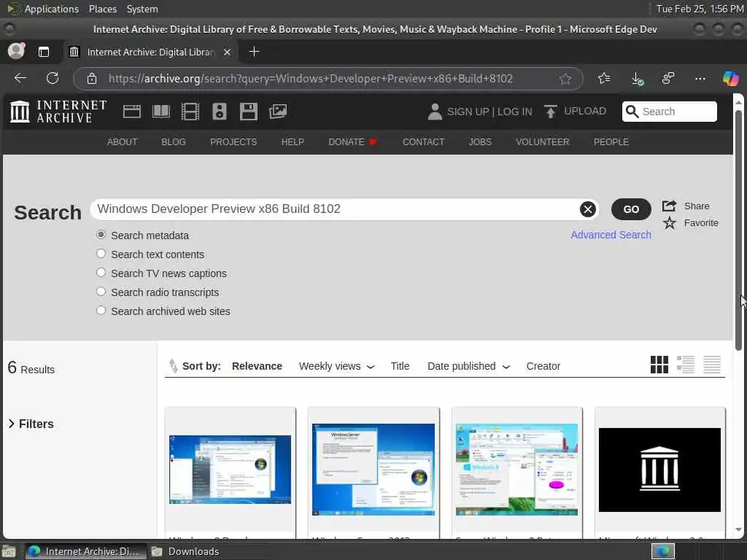Viewport: 747px width, 560px height.
Task: Switch to compact list view
Action: click(712, 365)
